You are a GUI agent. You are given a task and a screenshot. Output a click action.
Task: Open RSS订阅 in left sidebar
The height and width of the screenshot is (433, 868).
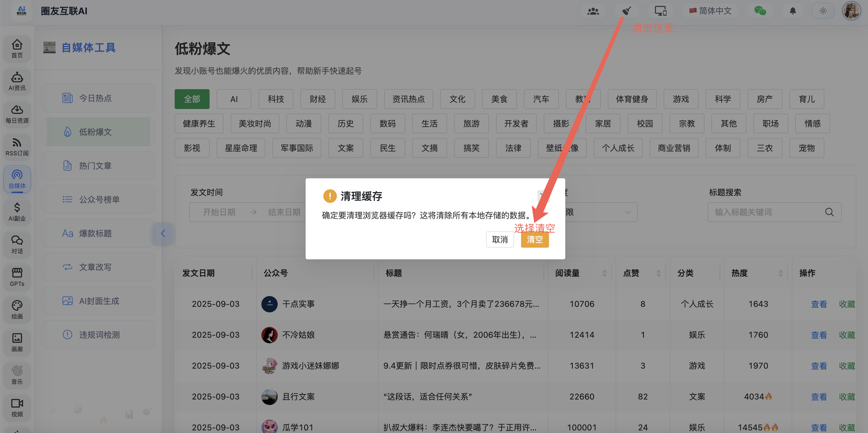(17, 147)
